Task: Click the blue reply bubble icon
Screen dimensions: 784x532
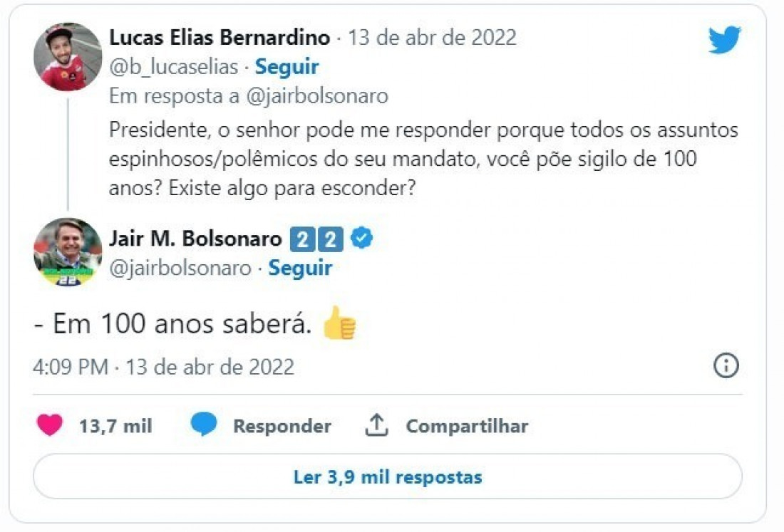Action: click(203, 425)
